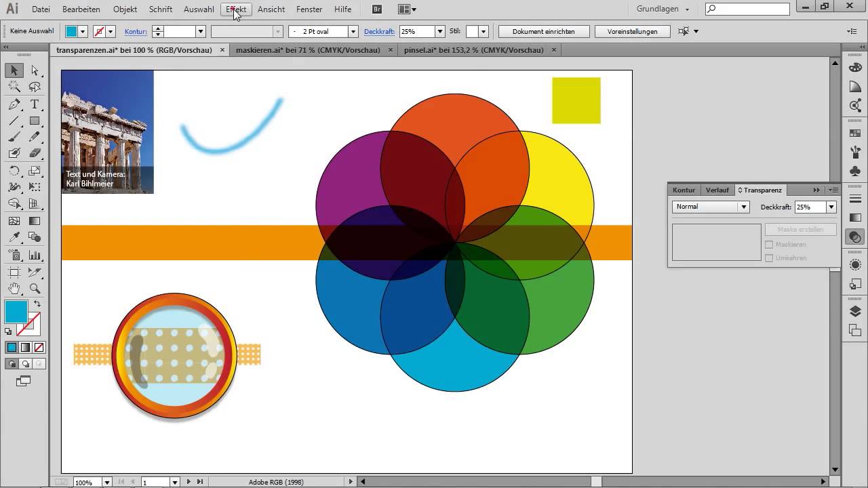Screen dimensions: 868x488
Task: Click the cyan fill swatch in control bar
Action: pos(71,31)
